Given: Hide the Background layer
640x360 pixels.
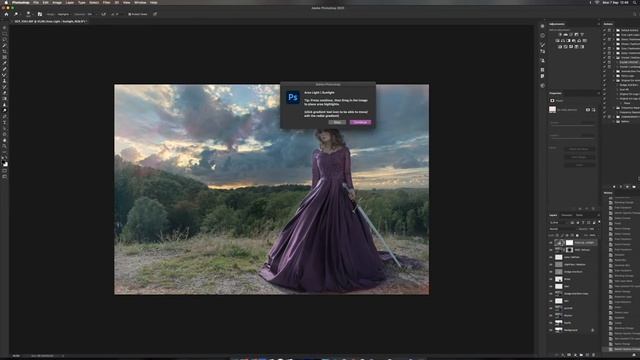Looking at the screenshot, I should tap(551, 330).
